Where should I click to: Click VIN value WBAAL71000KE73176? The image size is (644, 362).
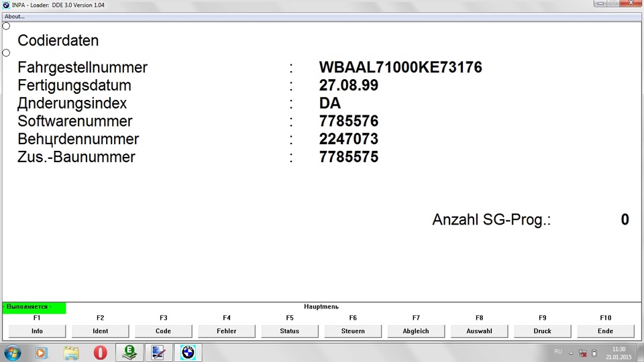tap(400, 67)
